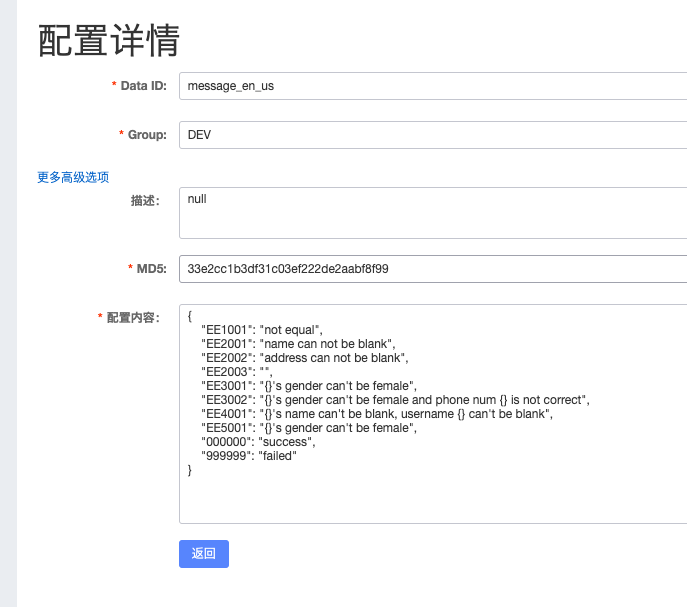
Task: Click the Group field containing DEV
Action: 432,134
